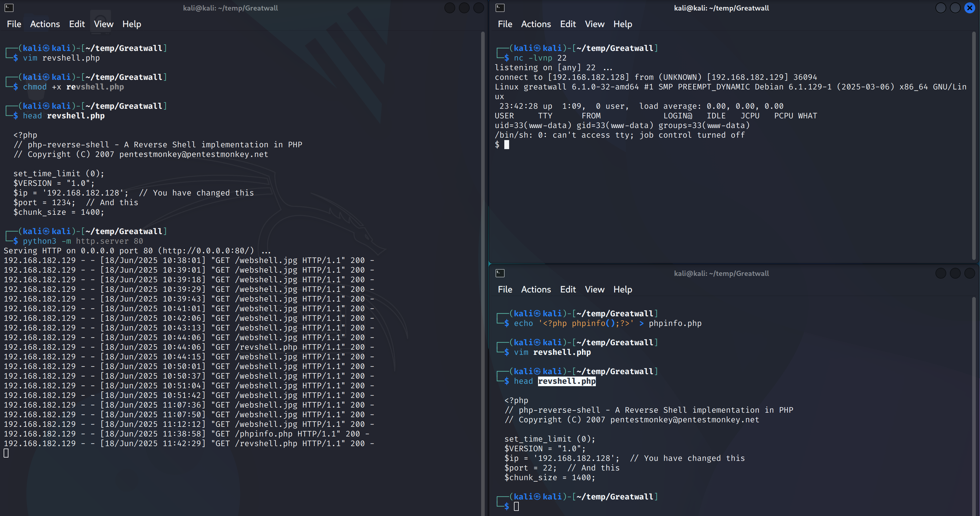The image size is (980, 516).
Task: Open File menu in left terminal window
Action: (x=14, y=24)
